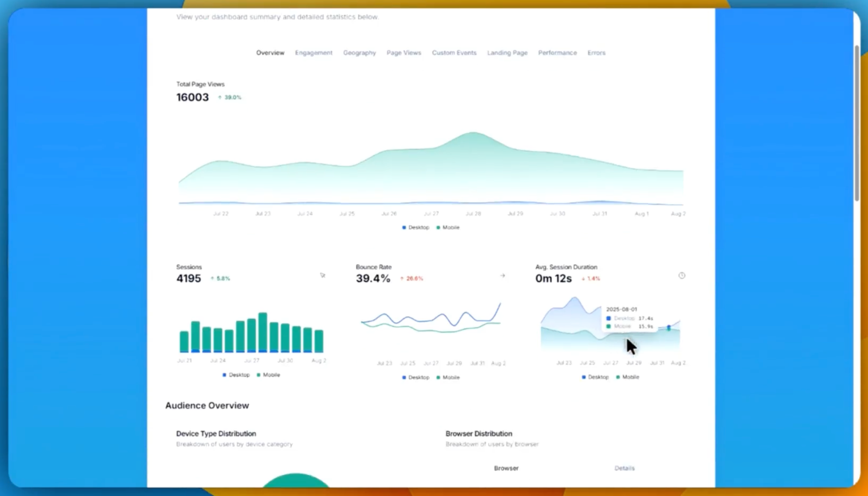Toggle Mobile legend under Total Page Views chart

coord(448,227)
